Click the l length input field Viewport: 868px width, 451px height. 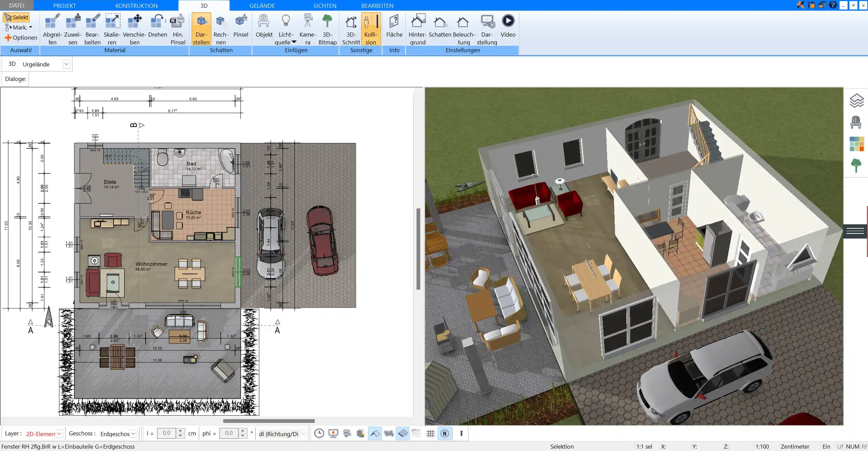pyautogui.click(x=166, y=433)
